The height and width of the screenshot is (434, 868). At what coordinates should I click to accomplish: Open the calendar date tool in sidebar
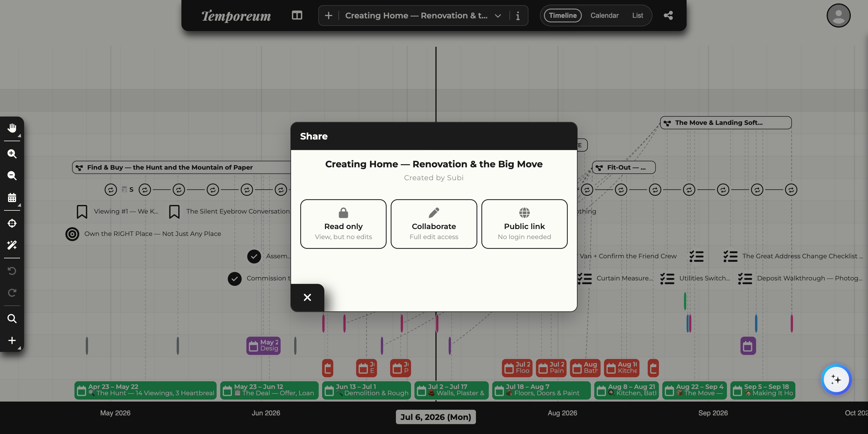click(x=12, y=197)
